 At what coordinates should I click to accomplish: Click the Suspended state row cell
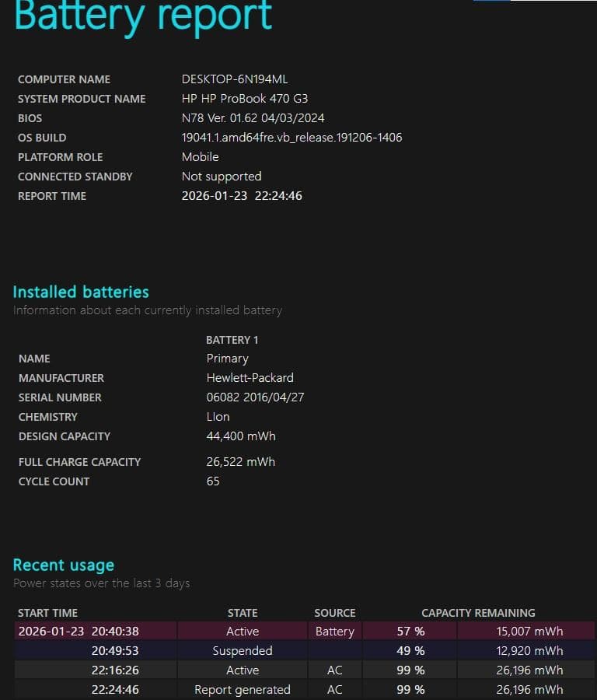243,651
